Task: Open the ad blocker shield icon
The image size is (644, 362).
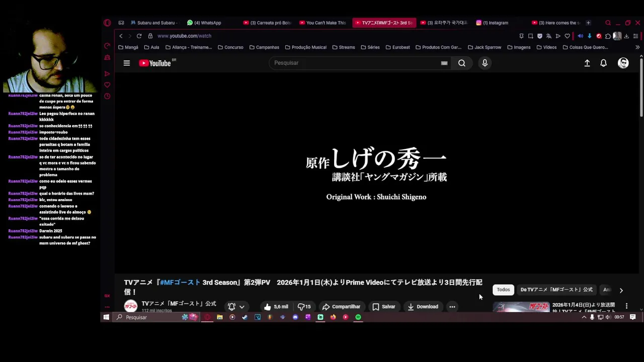Action: (x=540, y=36)
